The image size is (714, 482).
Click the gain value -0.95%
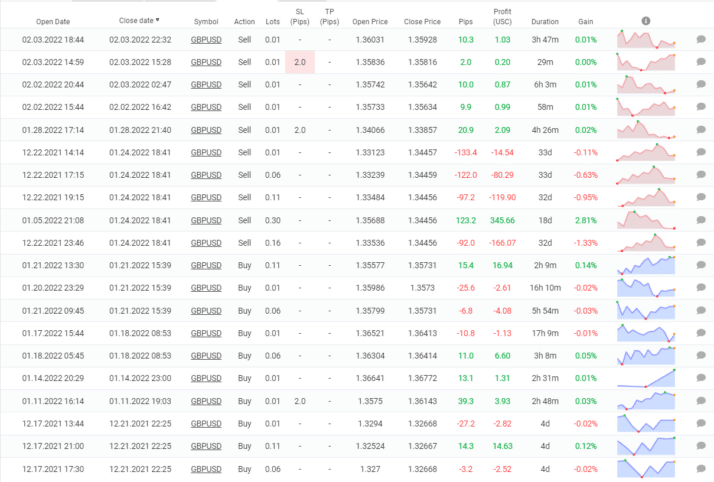click(x=586, y=197)
